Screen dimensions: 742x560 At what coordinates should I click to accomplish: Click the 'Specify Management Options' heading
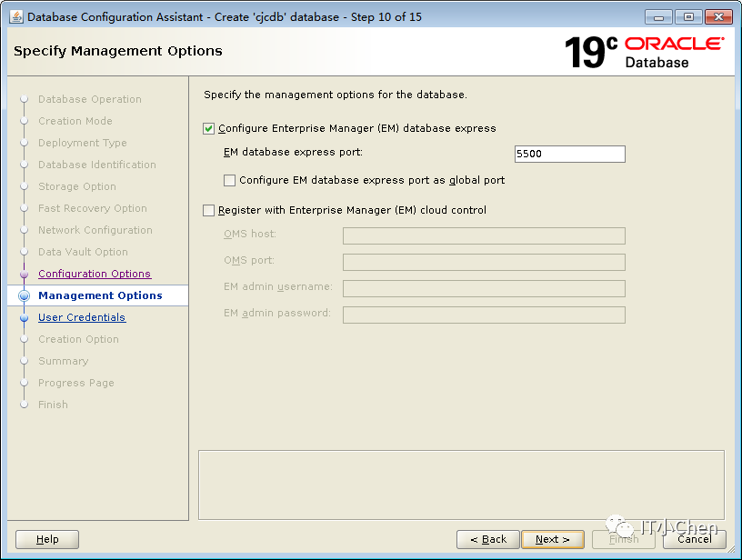[118, 51]
